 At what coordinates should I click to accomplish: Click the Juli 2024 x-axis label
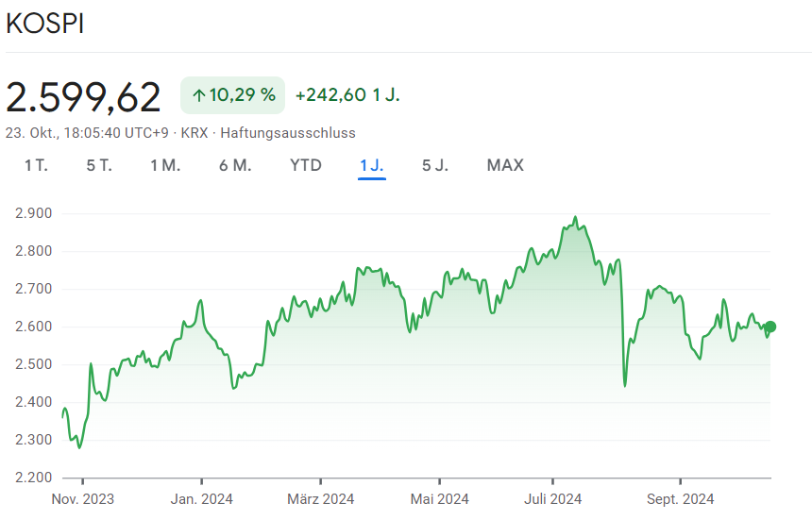[x=552, y=499]
